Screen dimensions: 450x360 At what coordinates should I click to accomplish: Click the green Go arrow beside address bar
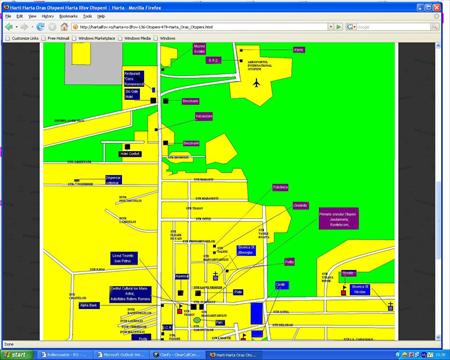coord(339,27)
